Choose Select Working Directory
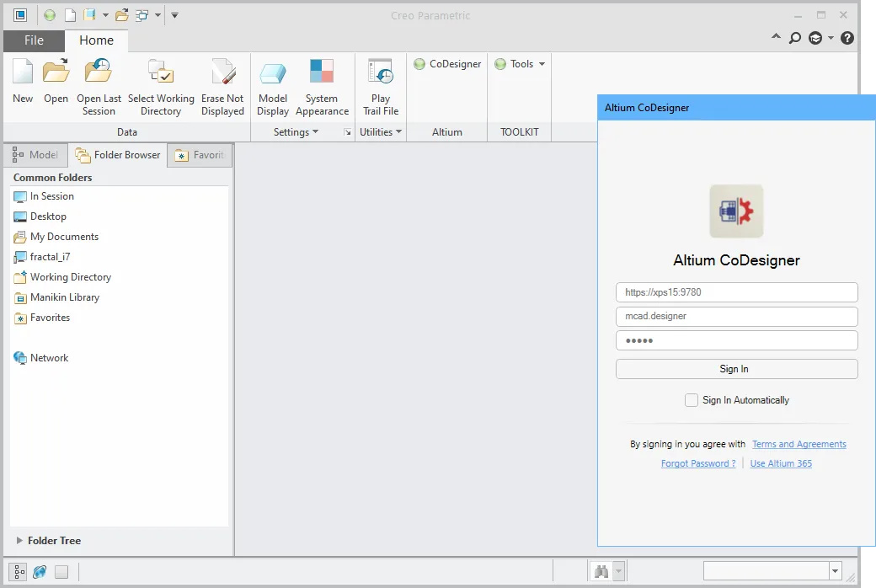The image size is (876, 588). coord(161,88)
